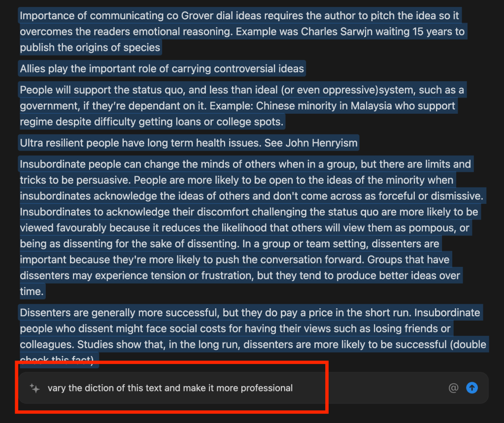
Task: Click the 'Allies play the important role' line
Action: point(161,68)
